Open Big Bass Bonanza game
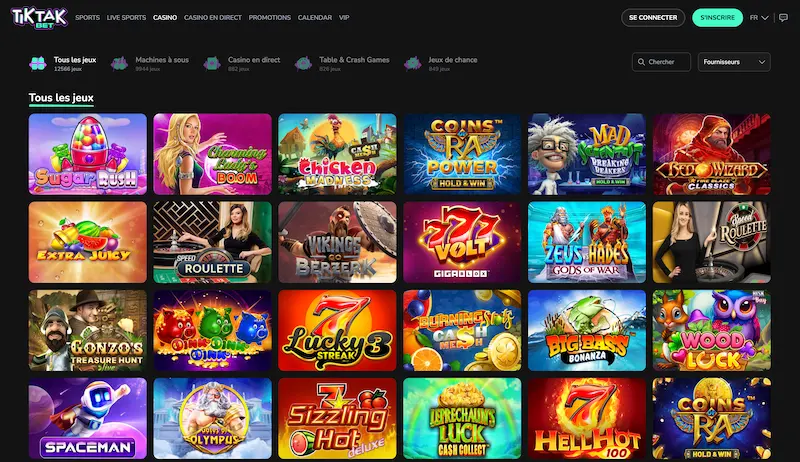800x462 pixels. pos(587,330)
